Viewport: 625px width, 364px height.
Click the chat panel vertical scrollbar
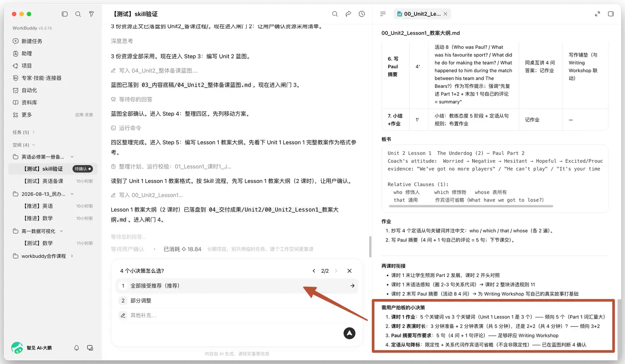point(370,247)
